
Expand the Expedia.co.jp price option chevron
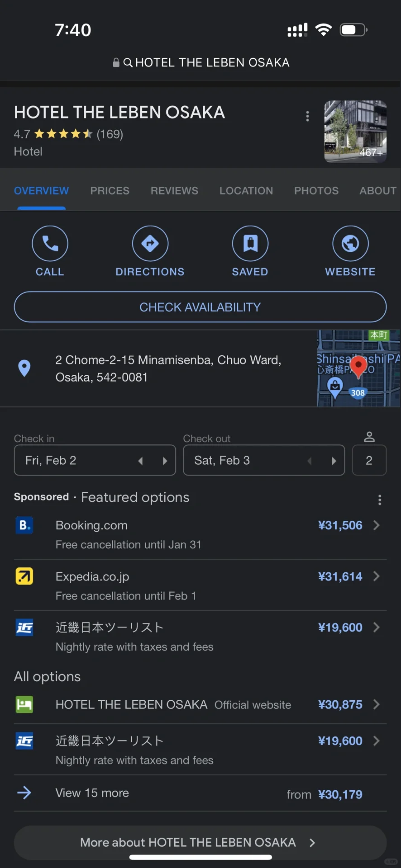point(376,576)
